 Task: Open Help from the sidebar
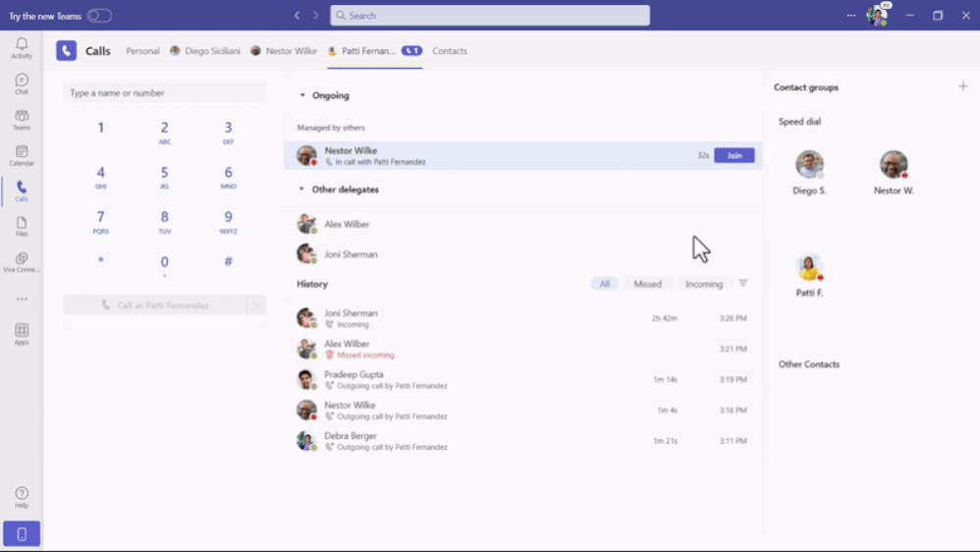(x=22, y=497)
